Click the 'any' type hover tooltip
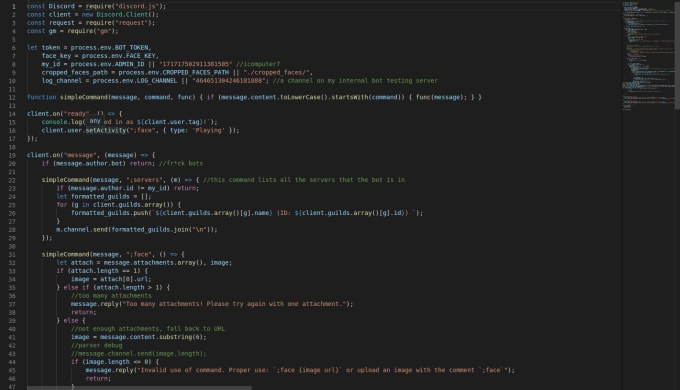This screenshot has width=680, height=390. [x=95, y=121]
